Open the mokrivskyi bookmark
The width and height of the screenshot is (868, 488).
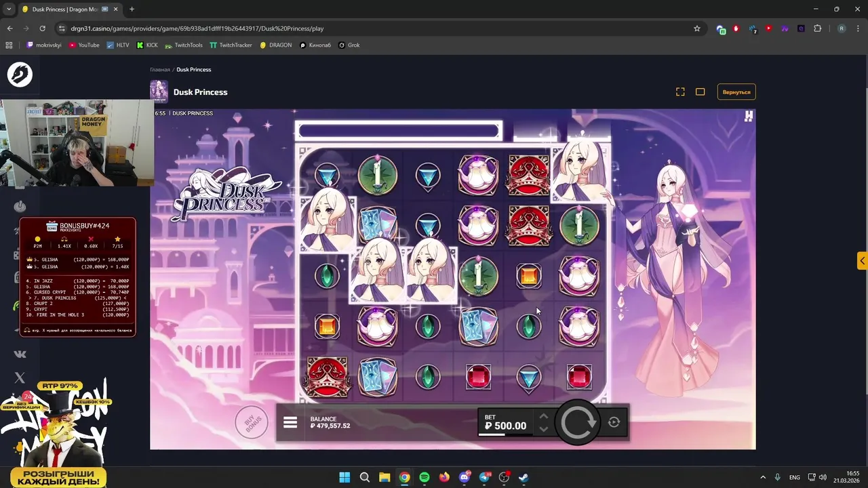point(44,45)
